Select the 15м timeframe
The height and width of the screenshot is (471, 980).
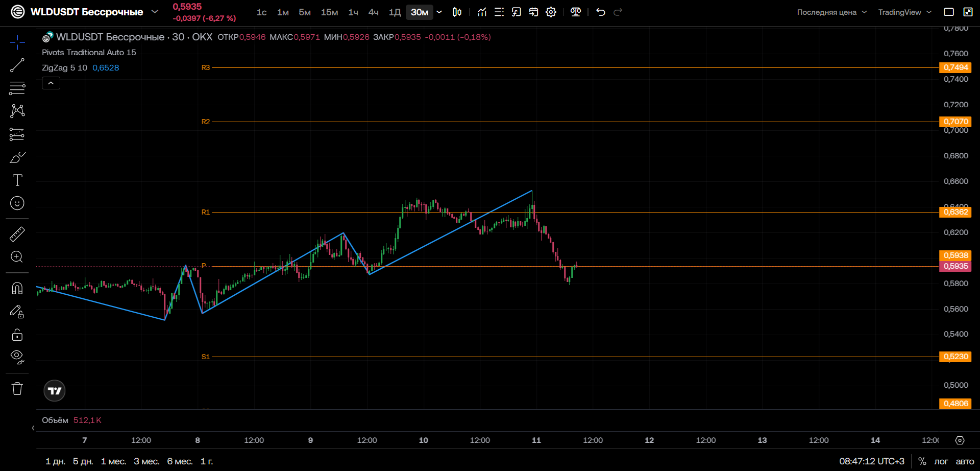click(329, 12)
